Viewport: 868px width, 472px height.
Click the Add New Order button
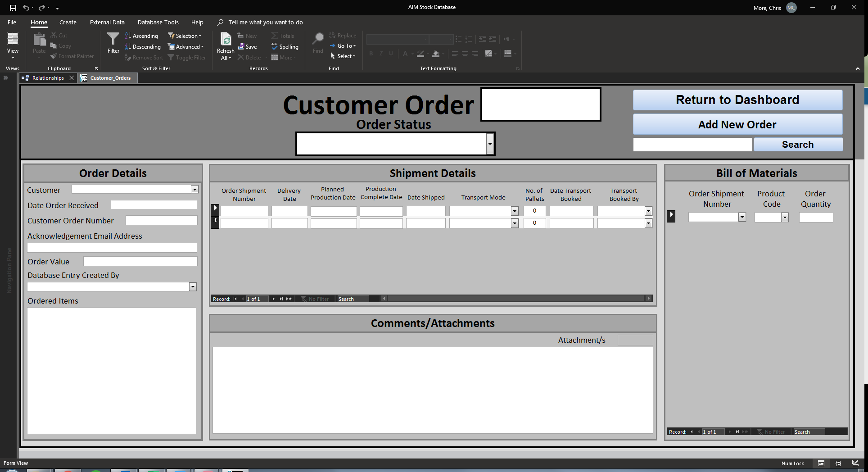coord(737,125)
